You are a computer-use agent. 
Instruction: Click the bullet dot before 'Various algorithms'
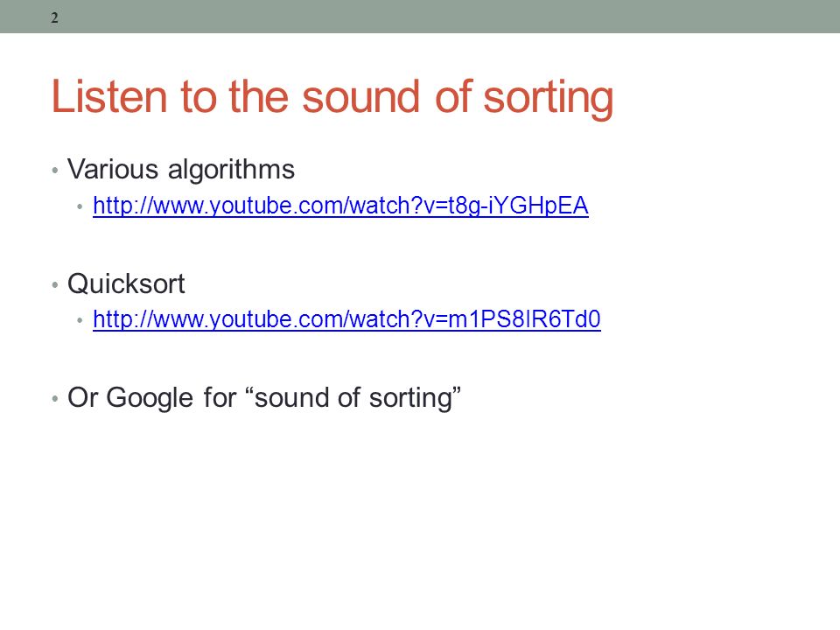[x=54, y=171]
